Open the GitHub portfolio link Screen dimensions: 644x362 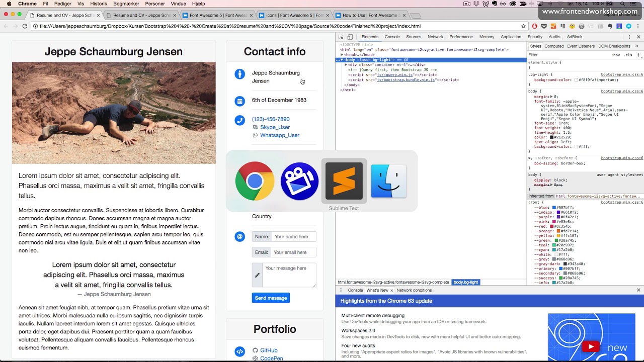[269, 350]
